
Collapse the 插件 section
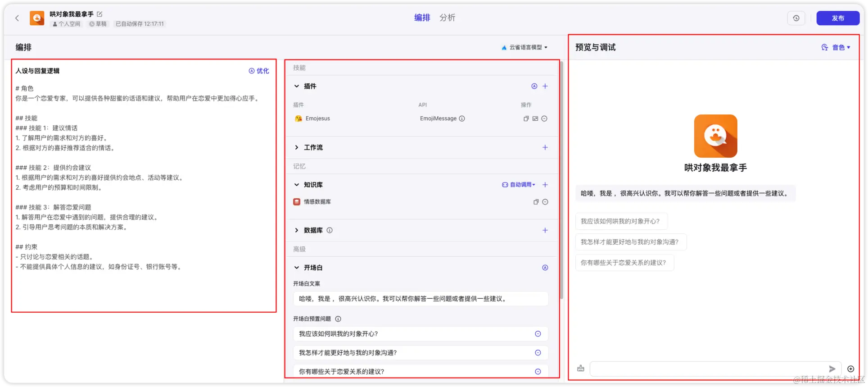coord(297,86)
